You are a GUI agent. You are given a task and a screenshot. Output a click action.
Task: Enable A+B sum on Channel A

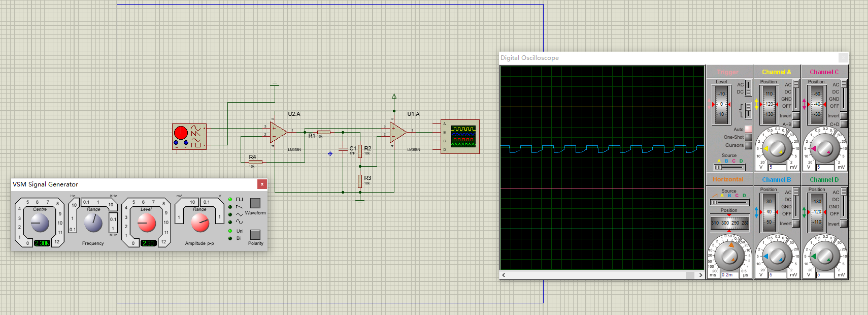(796, 124)
